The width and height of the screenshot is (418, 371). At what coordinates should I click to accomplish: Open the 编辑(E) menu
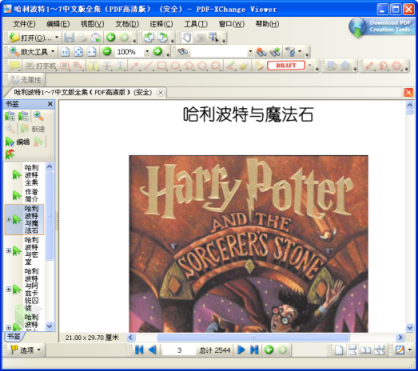(58, 24)
